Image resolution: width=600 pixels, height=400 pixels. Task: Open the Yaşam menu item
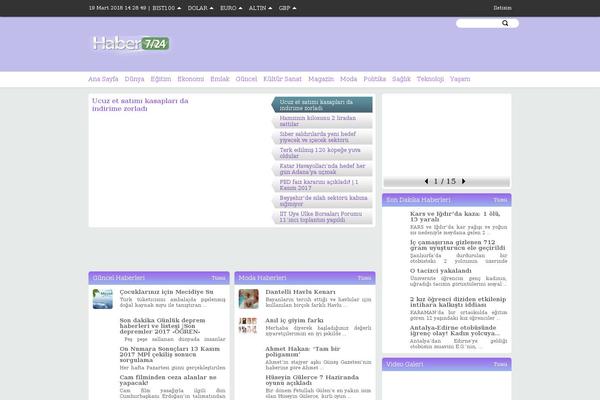click(x=460, y=79)
